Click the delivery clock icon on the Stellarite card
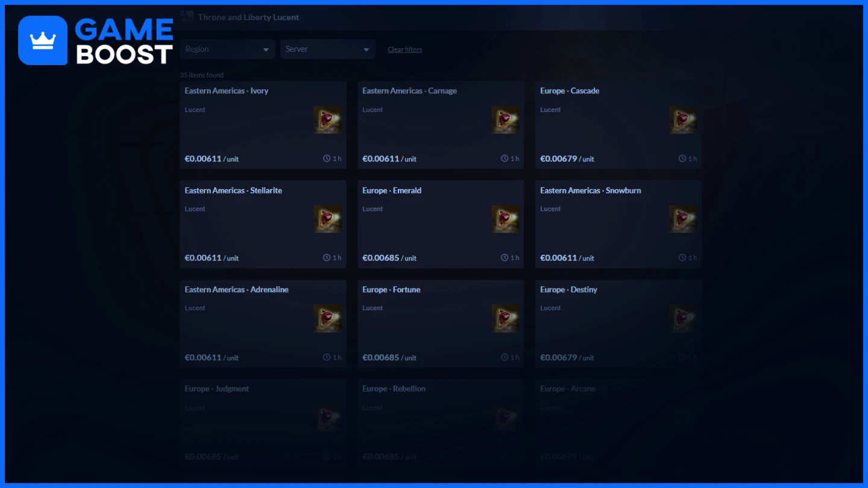The height and width of the screenshot is (488, 868). click(x=327, y=258)
